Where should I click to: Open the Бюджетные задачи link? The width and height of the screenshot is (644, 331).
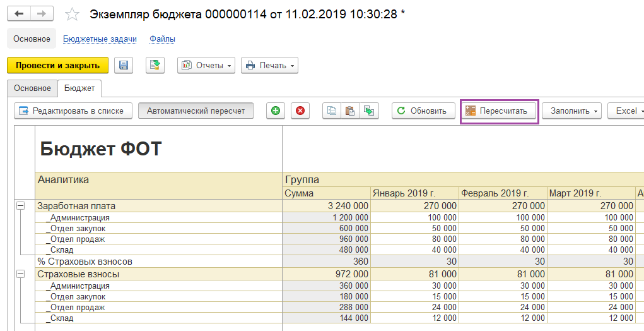(x=100, y=39)
